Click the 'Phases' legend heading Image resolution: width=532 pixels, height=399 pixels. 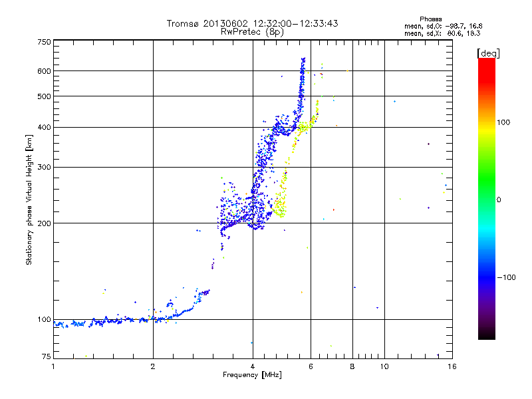click(430, 19)
